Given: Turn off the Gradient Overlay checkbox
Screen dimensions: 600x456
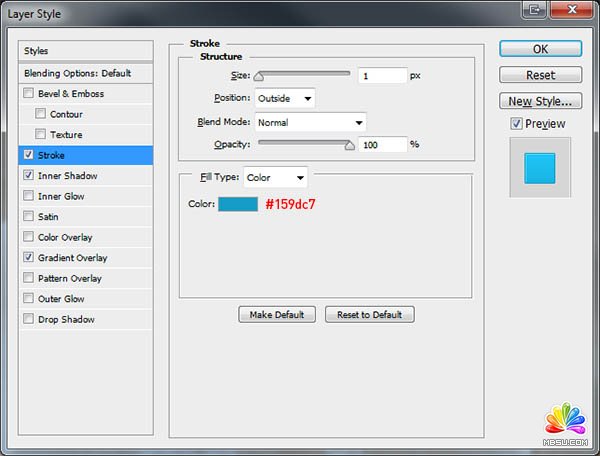Looking at the screenshot, I should tap(28, 258).
